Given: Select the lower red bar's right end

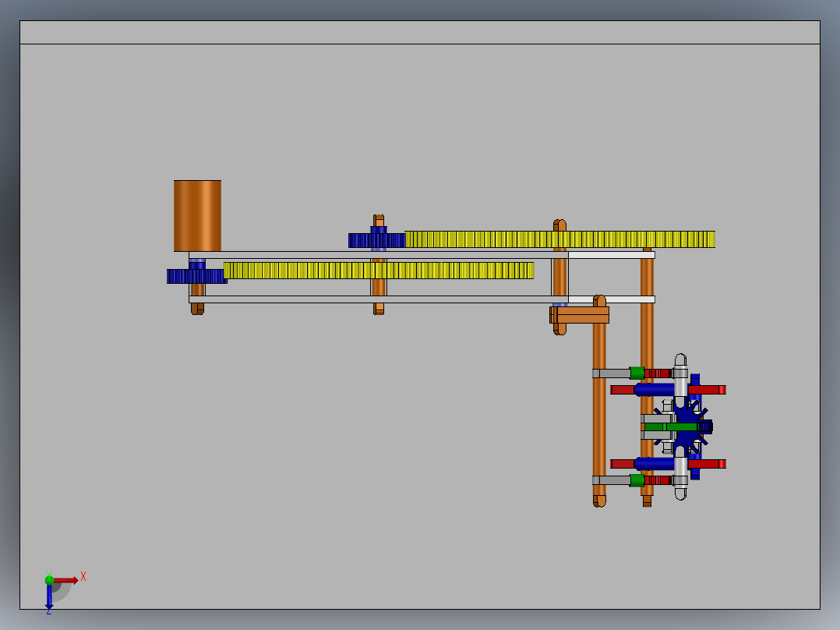Looking at the screenshot, I should coord(708,464).
